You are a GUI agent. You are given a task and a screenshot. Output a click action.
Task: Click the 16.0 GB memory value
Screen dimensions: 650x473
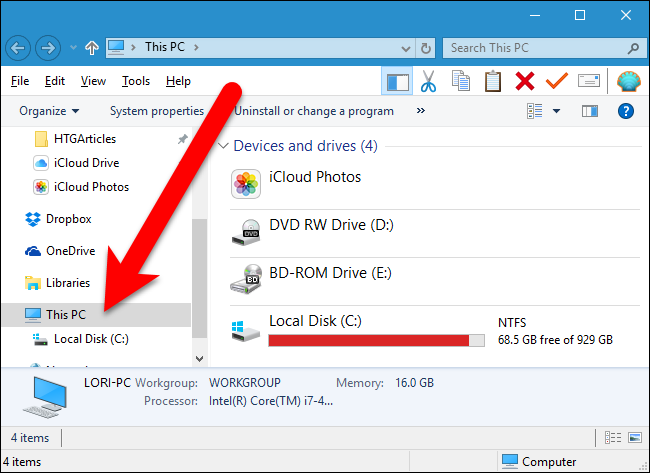(x=414, y=383)
